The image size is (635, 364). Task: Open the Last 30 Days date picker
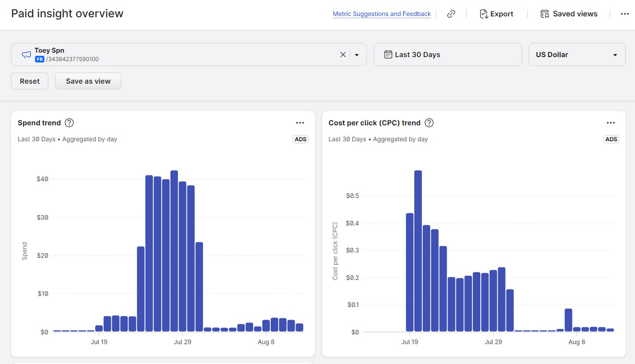point(447,55)
